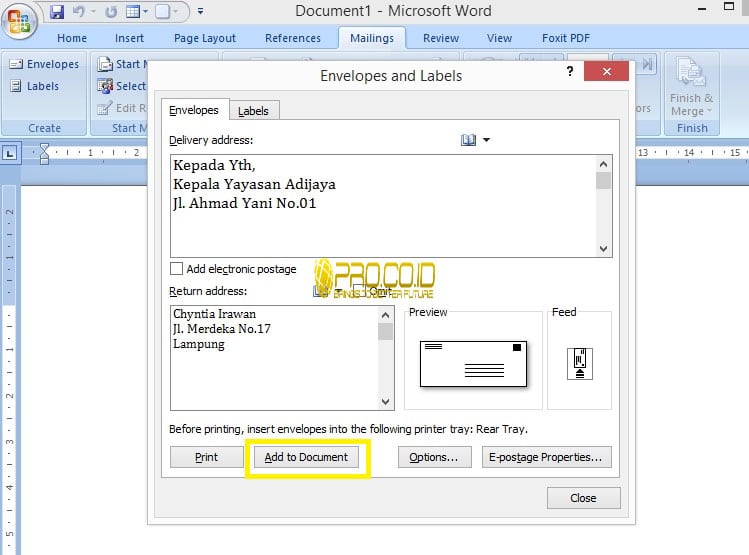Screen dimensions: 749x555
Task: Click the 'Kepala Yayasan Adijaya' address line
Action: 255,184
